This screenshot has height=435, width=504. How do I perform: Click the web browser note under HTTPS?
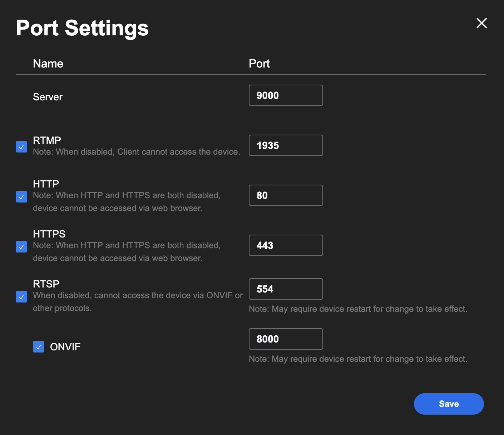point(127,252)
